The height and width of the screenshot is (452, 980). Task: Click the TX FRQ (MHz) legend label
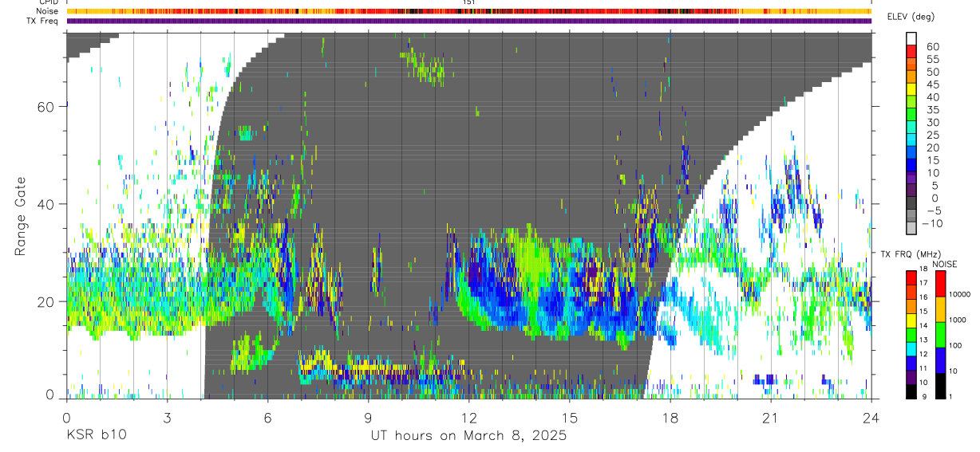(910, 254)
